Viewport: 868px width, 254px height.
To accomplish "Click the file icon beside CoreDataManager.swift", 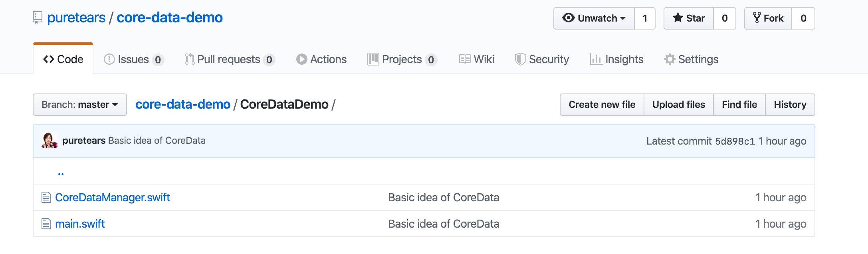I will click(x=46, y=197).
